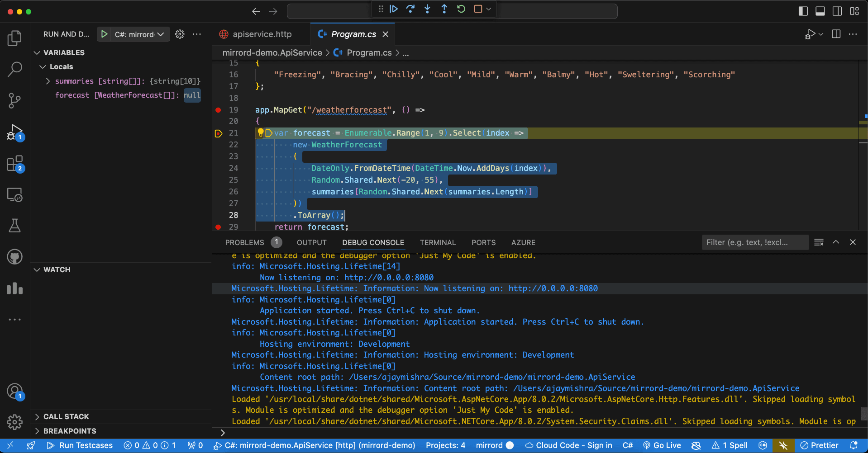Click the Prettier status bar item
868x453 pixels.
click(x=819, y=445)
